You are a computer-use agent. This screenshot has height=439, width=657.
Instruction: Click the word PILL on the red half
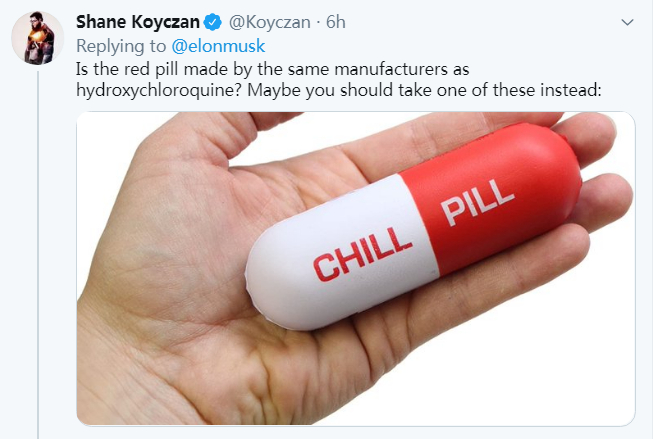click(478, 202)
